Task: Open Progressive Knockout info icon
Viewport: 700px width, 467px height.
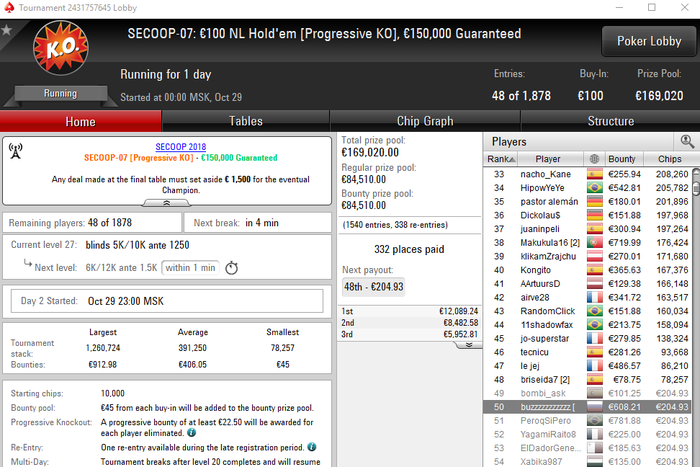Action: (192, 433)
